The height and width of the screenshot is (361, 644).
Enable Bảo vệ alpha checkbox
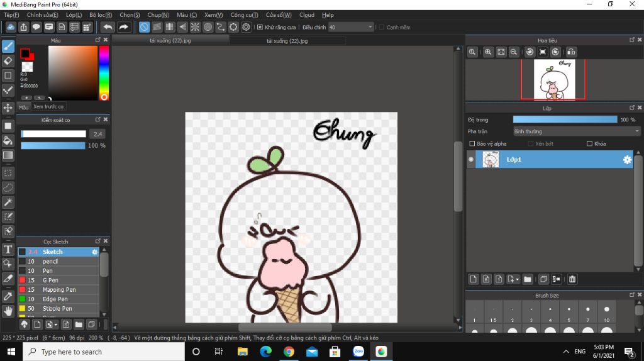(x=472, y=144)
